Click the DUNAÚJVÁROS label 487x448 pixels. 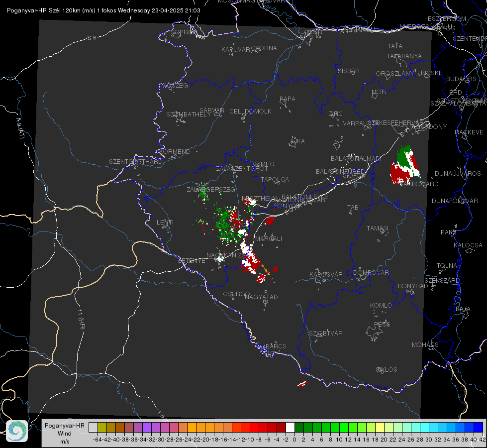458,174
